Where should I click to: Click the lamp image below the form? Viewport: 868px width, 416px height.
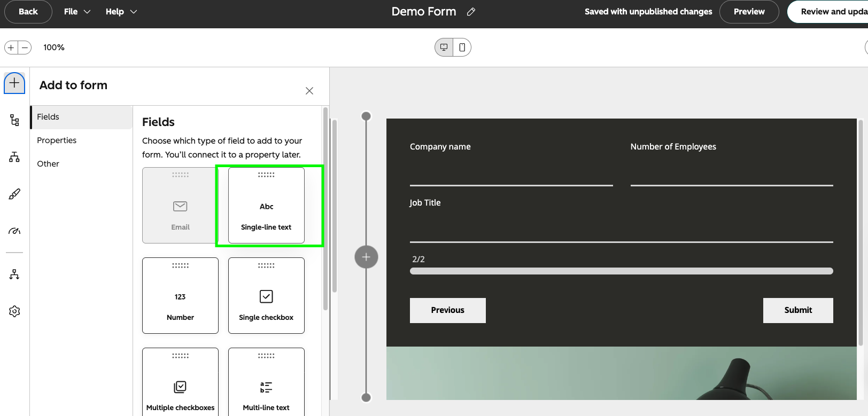622,373
